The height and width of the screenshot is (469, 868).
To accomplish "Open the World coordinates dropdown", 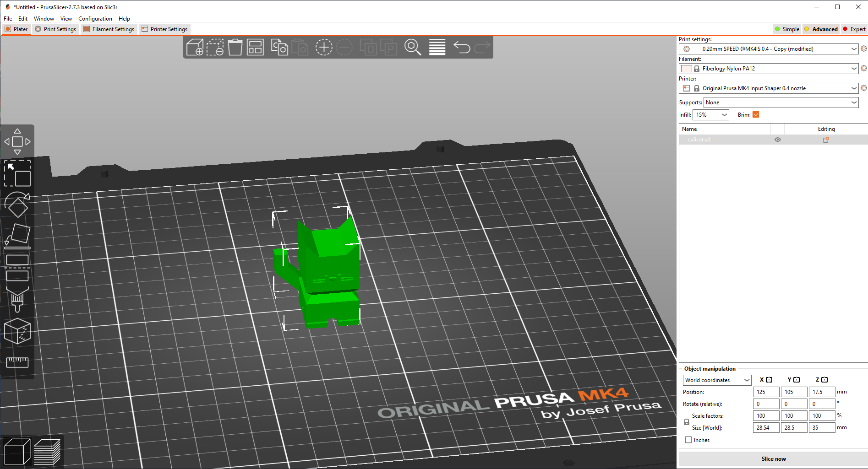I will click(717, 380).
